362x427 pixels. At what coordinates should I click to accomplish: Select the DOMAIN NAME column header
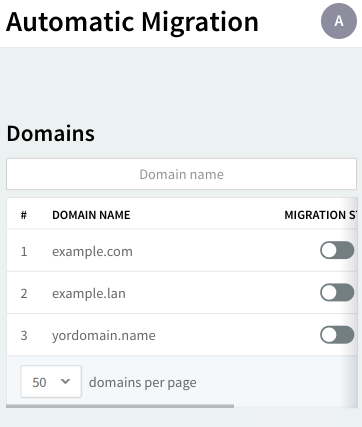click(91, 215)
